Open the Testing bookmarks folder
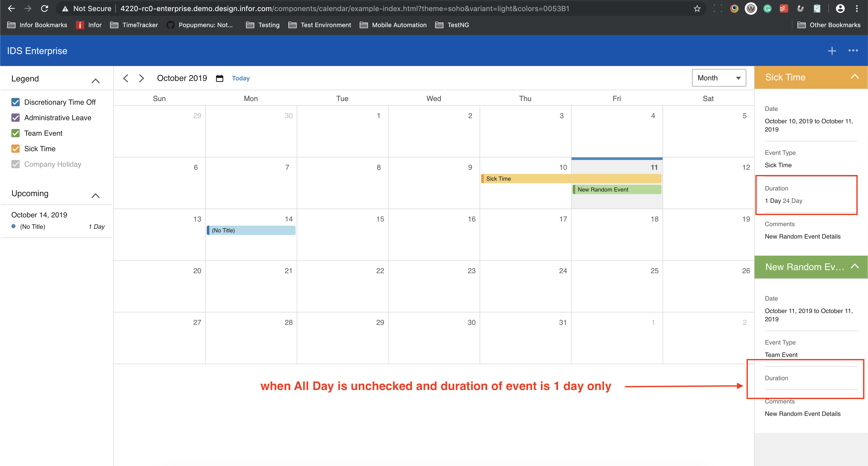868x466 pixels. click(263, 25)
